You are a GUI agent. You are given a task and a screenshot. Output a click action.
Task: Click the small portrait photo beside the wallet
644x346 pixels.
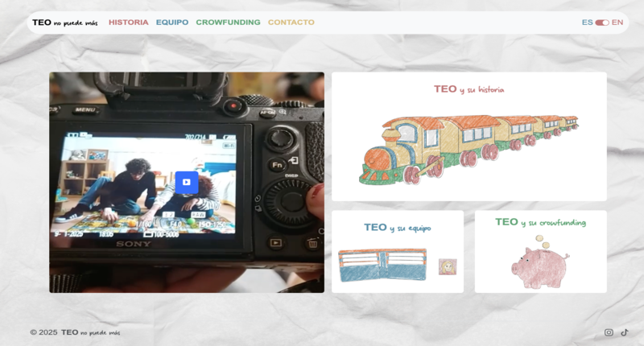point(448,267)
